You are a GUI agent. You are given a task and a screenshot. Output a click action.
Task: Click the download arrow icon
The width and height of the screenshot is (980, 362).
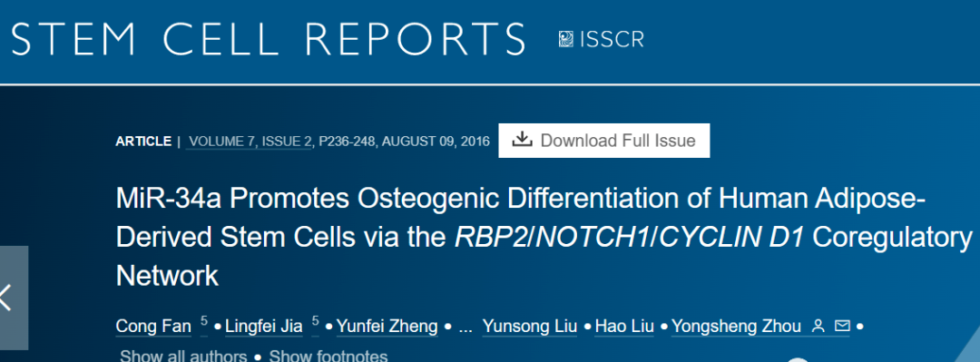[521, 140]
